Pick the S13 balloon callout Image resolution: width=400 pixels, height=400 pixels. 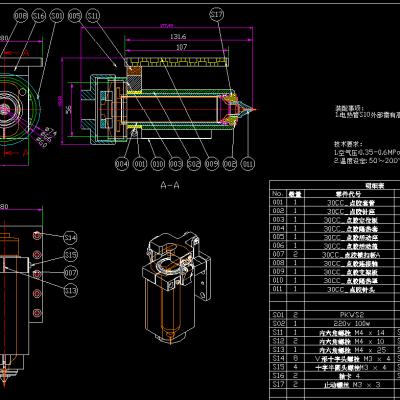tap(70, 291)
